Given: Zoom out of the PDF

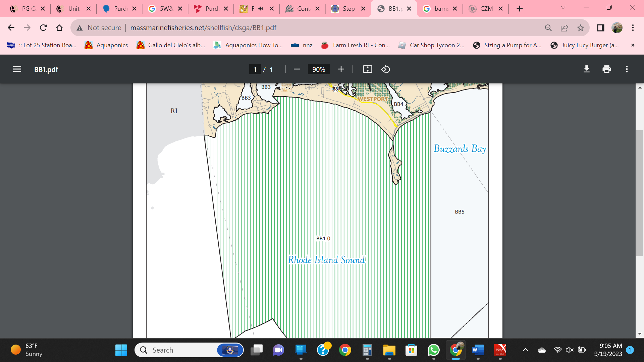Looking at the screenshot, I should tap(297, 69).
